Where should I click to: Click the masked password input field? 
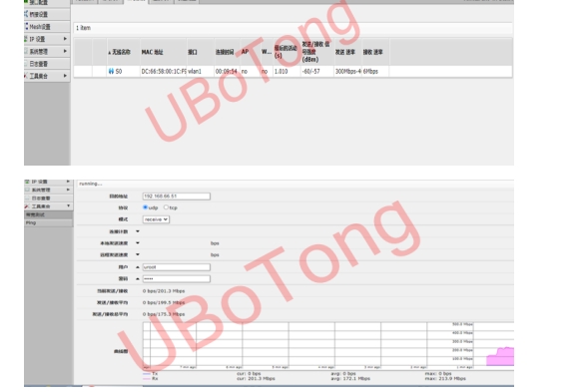pos(177,279)
